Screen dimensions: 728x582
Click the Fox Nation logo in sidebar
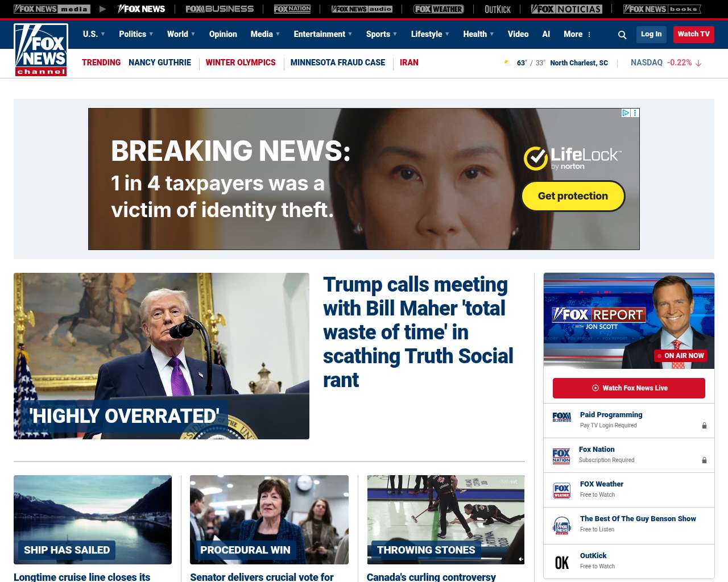pyautogui.click(x=561, y=456)
